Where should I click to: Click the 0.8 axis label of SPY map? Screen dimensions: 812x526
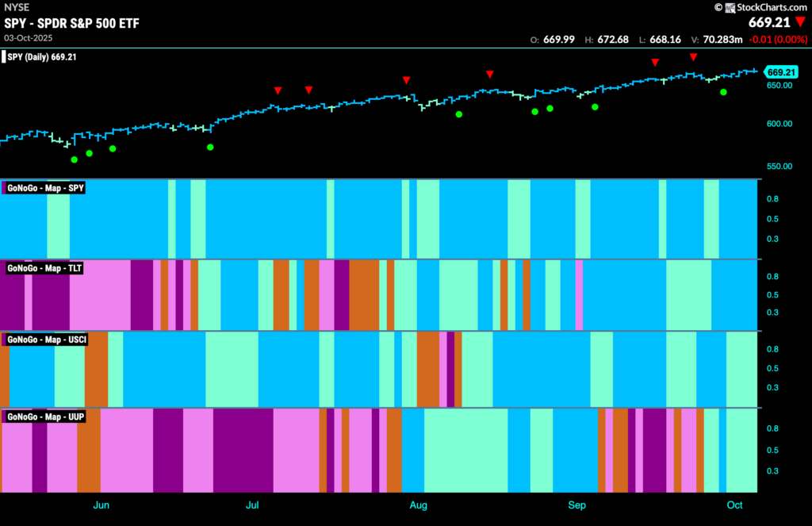772,199
